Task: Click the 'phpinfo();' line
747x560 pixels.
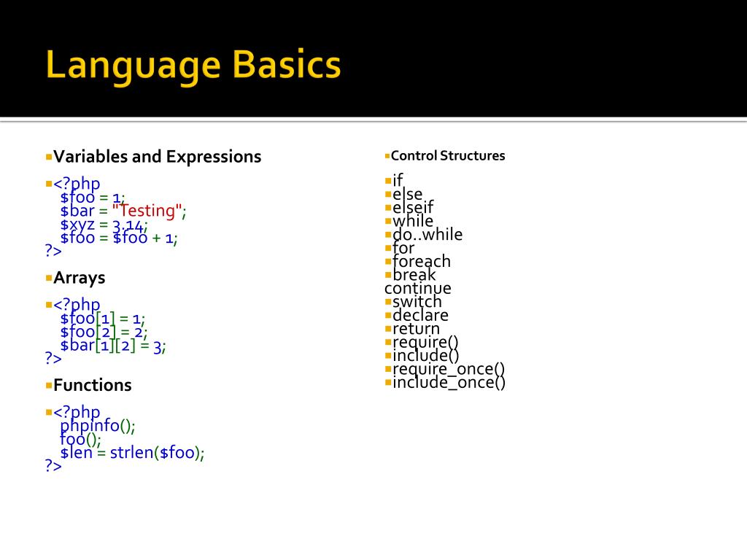Action: point(98,426)
